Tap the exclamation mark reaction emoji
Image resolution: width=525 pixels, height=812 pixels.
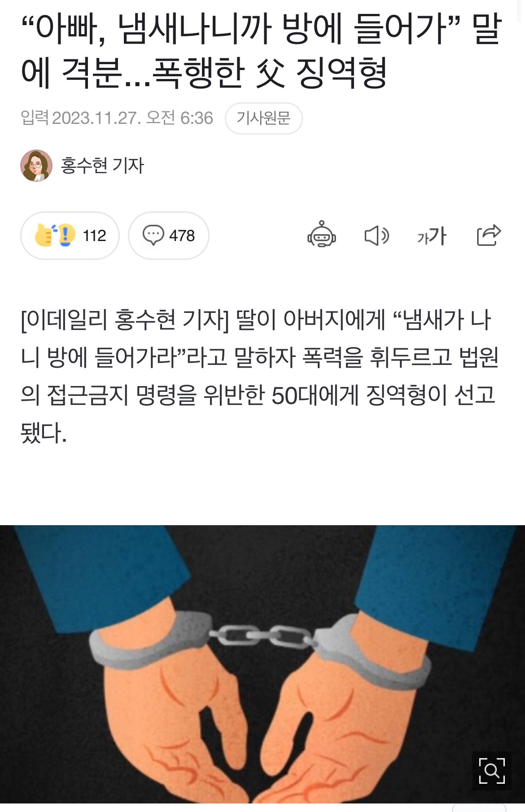pyautogui.click(x=66, y=235)
